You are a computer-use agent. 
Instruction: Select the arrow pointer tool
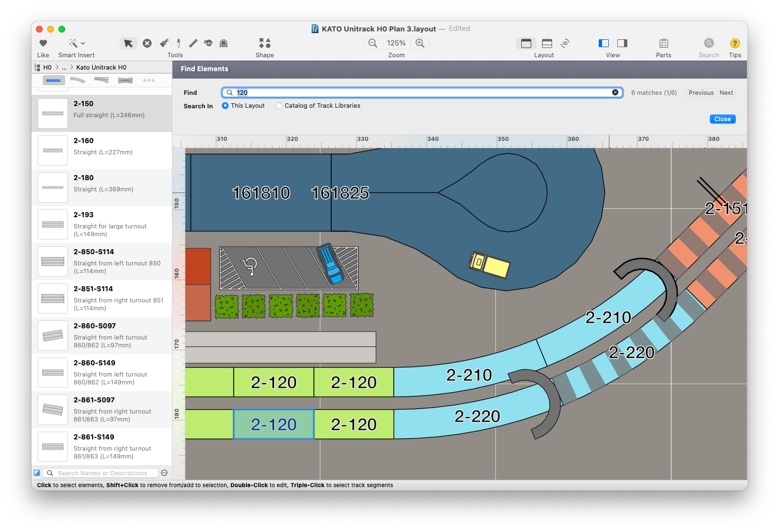(x=128, y=43)
